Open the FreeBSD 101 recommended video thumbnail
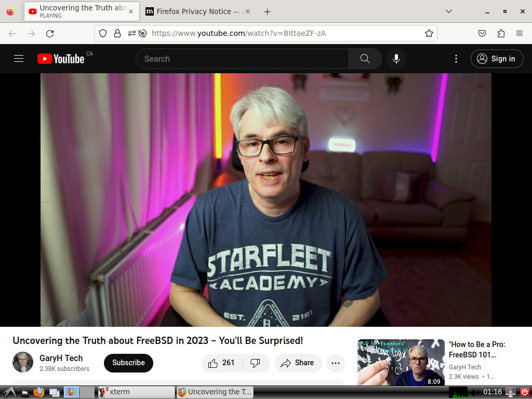The height and width of the screenshot is (399, 532). pos(401,362)
